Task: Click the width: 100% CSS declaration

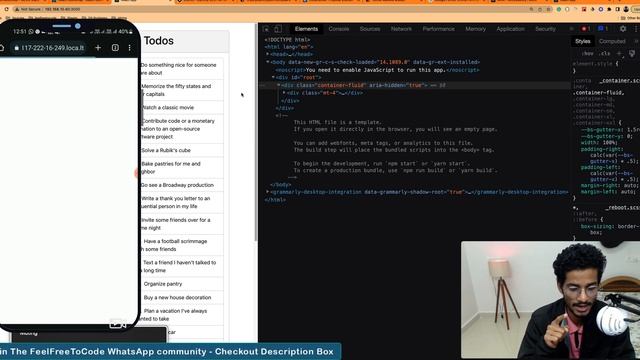Action: click(599, 143)
